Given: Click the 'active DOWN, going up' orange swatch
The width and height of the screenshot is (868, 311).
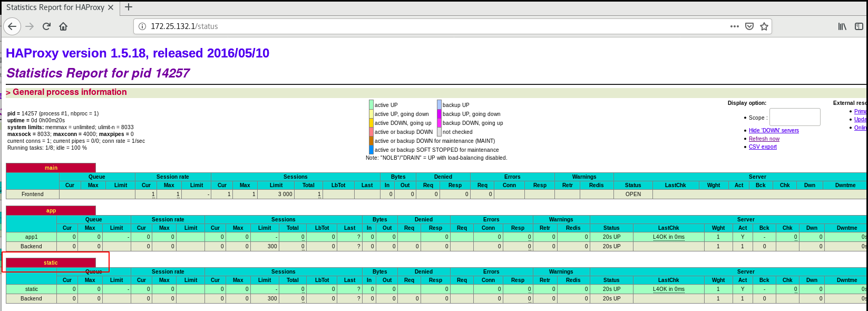Looking at the screenshot, I should click(371, 123).
